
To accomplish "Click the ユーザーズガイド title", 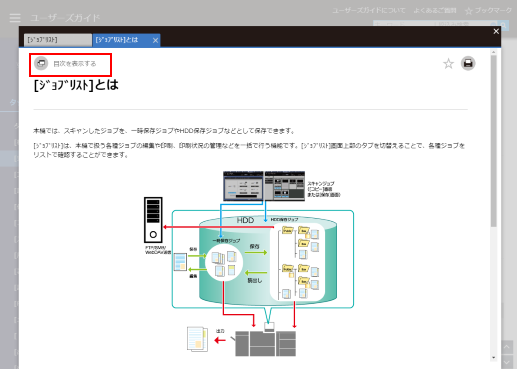I will (65, 18).
